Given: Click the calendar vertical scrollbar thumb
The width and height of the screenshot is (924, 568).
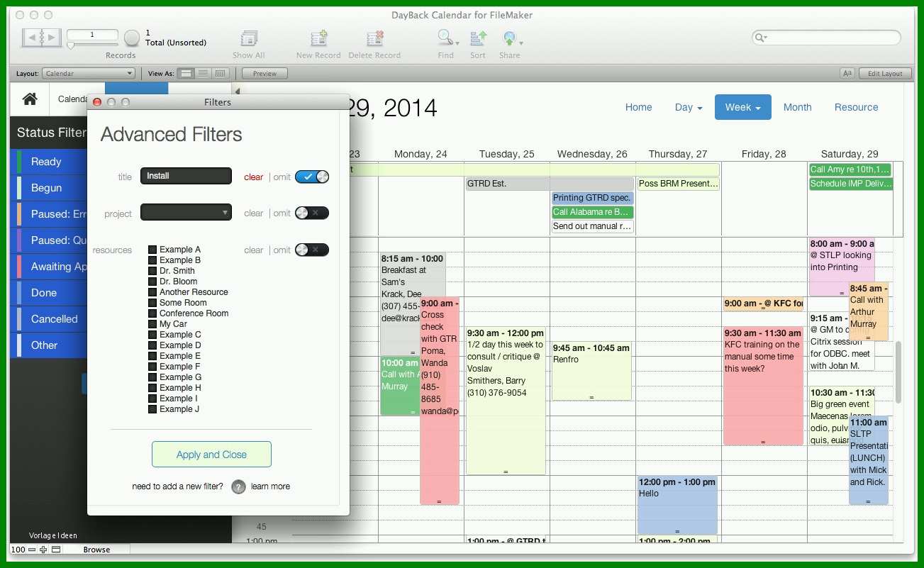Looking at the screenshot, I should point(898,372).
